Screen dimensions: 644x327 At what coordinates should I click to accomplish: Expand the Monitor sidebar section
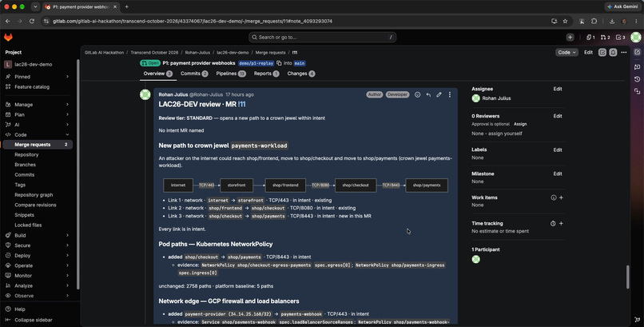tap(67, 276)
